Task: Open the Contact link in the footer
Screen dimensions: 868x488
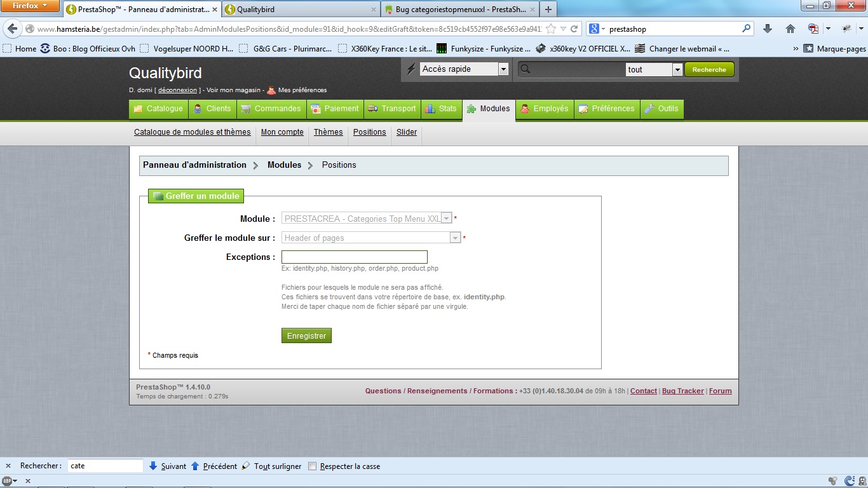Action: [x=644, y=391]
